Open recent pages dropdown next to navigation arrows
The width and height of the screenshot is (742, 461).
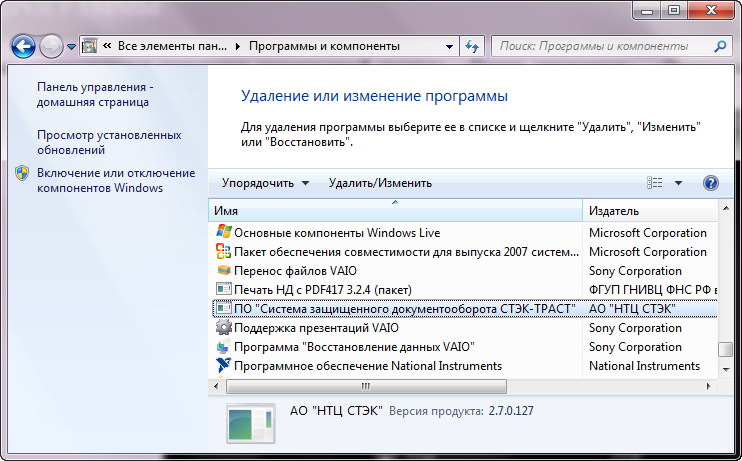(x=71, y=47)
